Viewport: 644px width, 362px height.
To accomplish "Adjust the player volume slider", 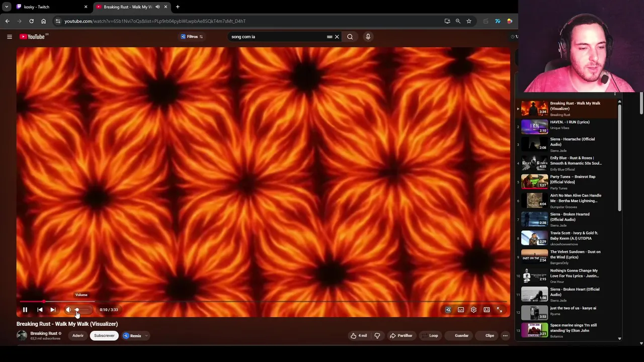I will (x=83, y=310).
